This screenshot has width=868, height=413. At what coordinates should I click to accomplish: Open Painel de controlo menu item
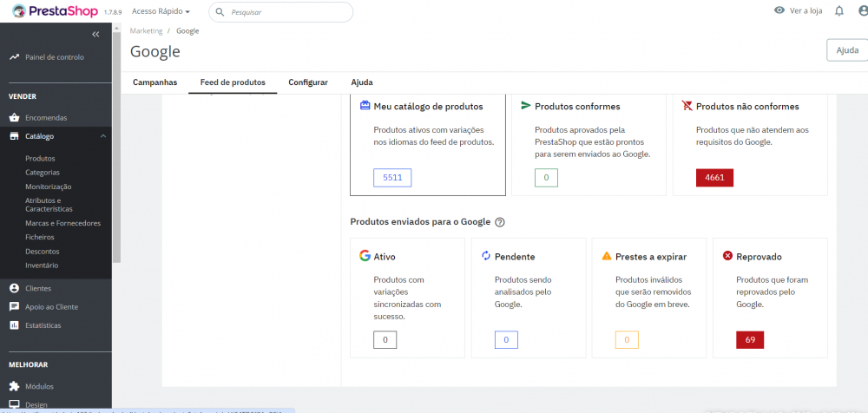click(56, 57)
